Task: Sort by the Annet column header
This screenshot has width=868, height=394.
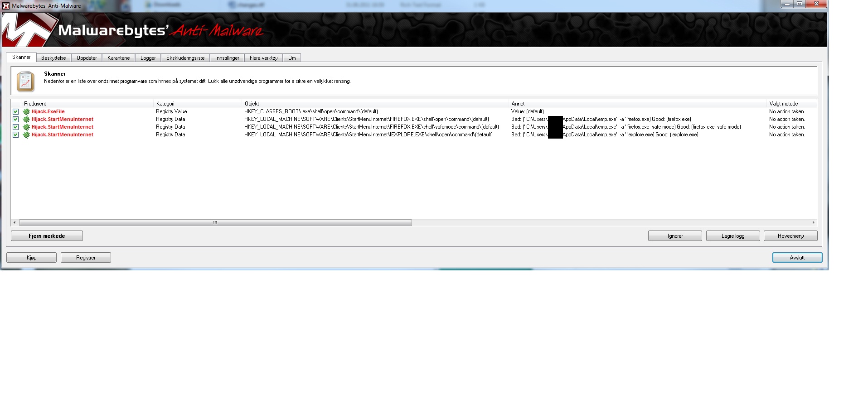Action: coord(637,104)
